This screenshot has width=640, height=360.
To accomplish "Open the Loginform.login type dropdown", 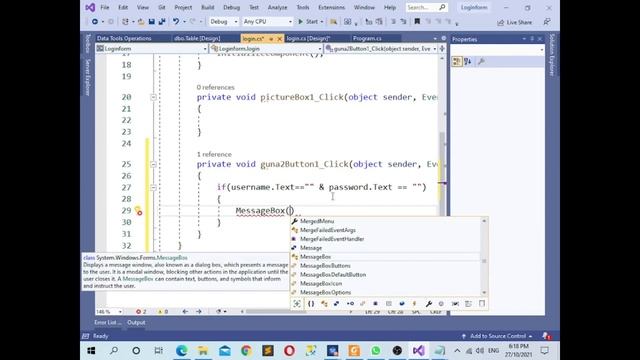I will [x=266, y=49].
